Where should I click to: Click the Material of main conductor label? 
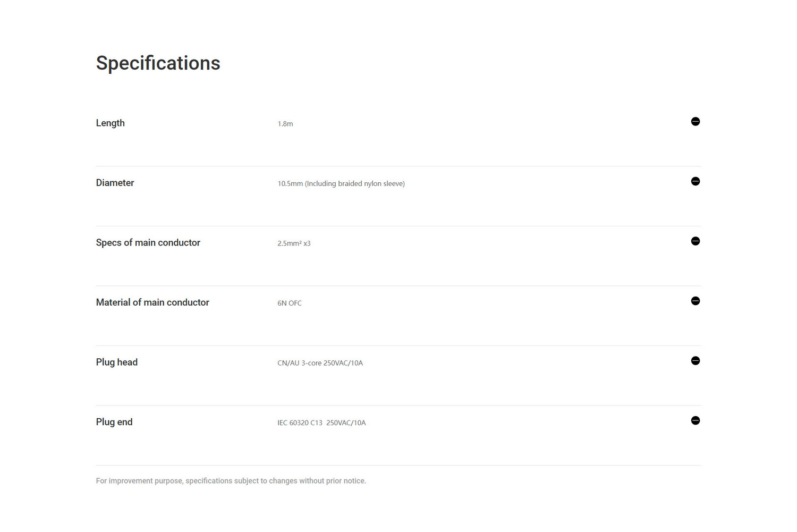(152, 302)
